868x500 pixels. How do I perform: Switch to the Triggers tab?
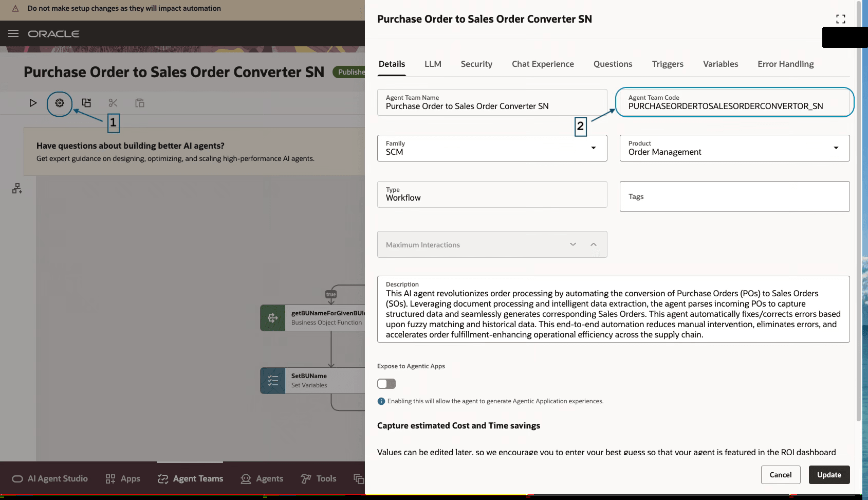click(x=668, y=64)
